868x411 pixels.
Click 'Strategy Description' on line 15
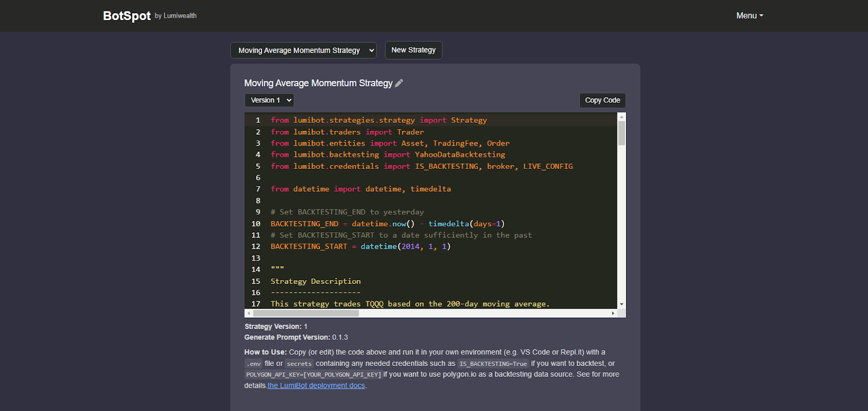point(316,281)
